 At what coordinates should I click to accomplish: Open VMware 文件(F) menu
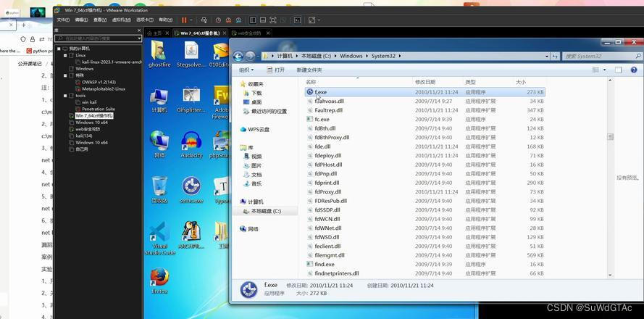(x=63, y=20)
